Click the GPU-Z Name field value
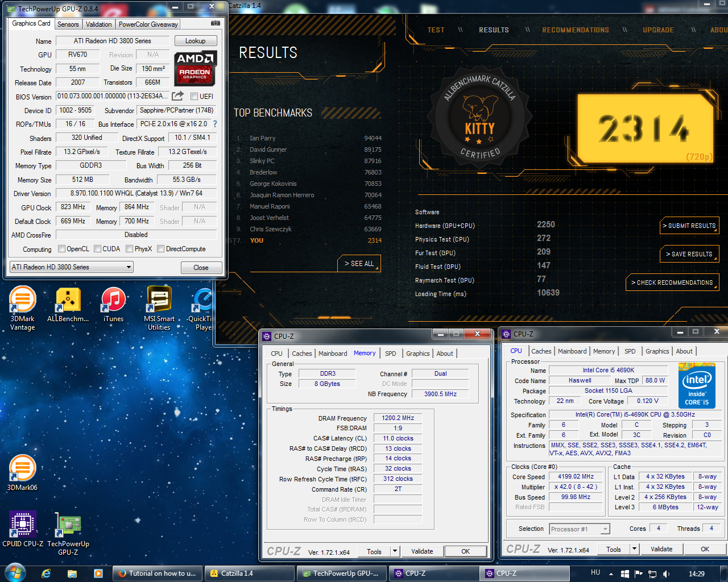The height and width of the screenshot is (582, 728). 112,41
